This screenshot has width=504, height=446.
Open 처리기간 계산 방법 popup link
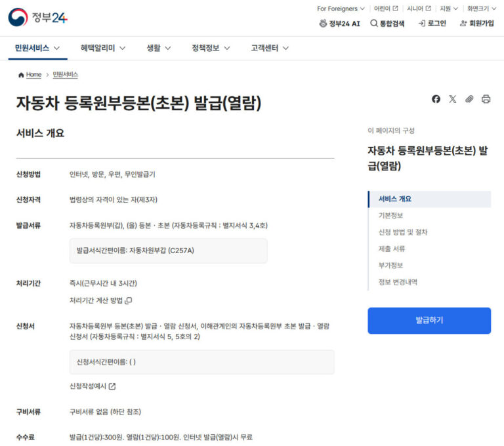(100, 300)
